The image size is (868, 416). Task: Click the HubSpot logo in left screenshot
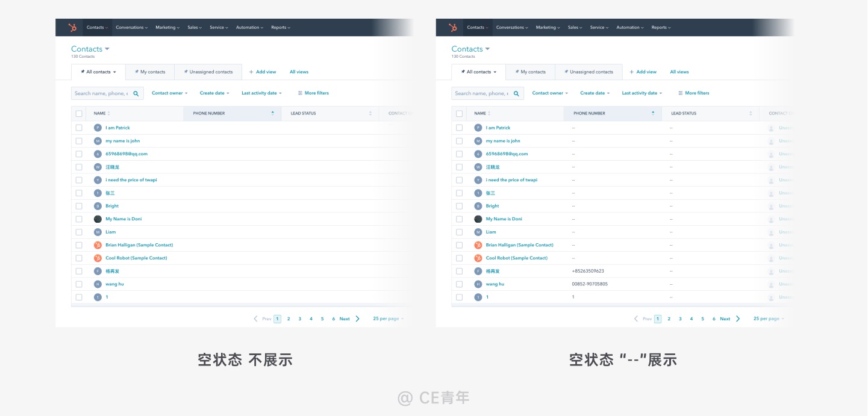point(72,28)
